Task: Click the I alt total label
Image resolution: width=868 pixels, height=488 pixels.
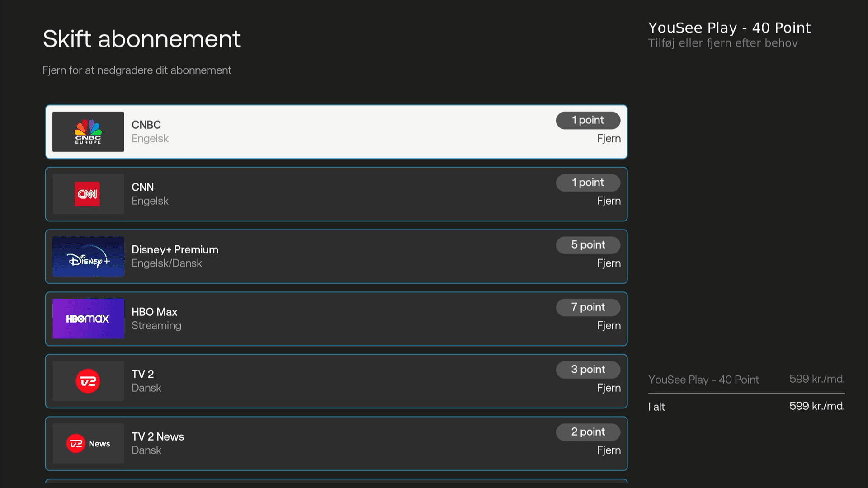Action: tap(656, 407)
